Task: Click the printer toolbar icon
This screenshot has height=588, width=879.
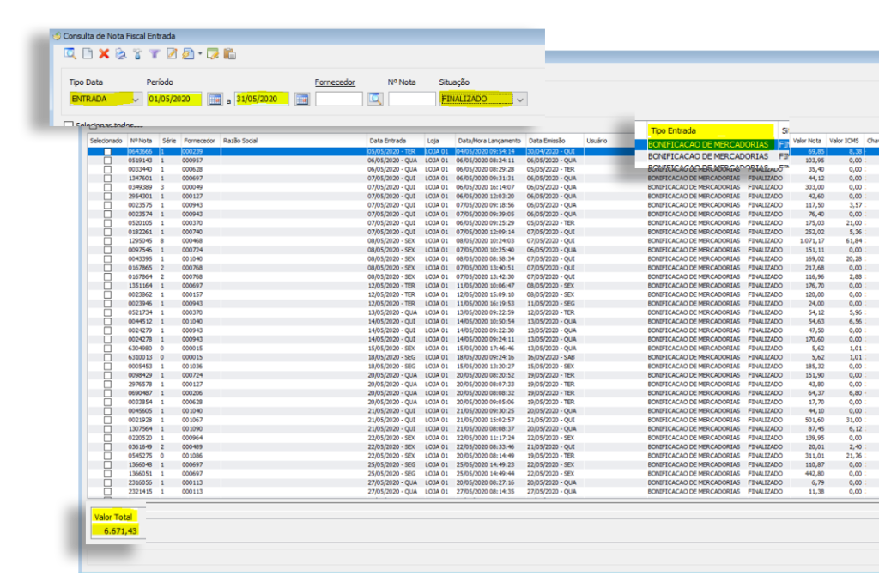Action: tap(120, 54)
